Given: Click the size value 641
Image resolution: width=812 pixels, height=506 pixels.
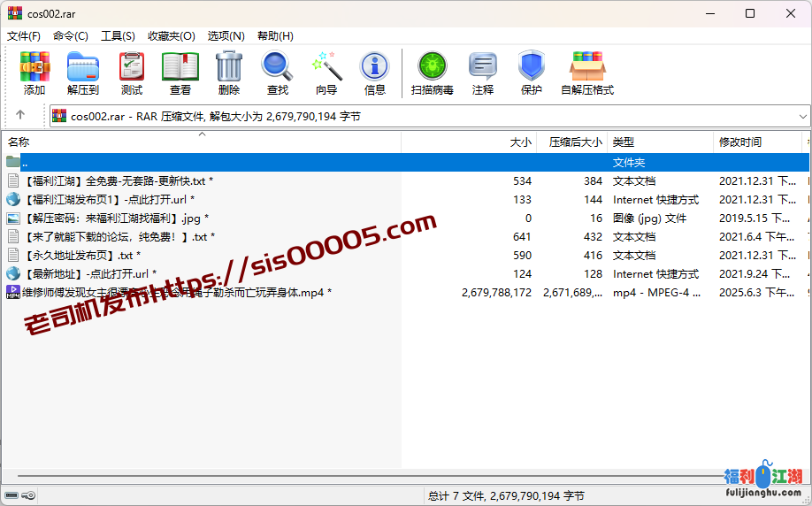Looking at the screenshot, I should pyautogui.click(x=522, y=237).
